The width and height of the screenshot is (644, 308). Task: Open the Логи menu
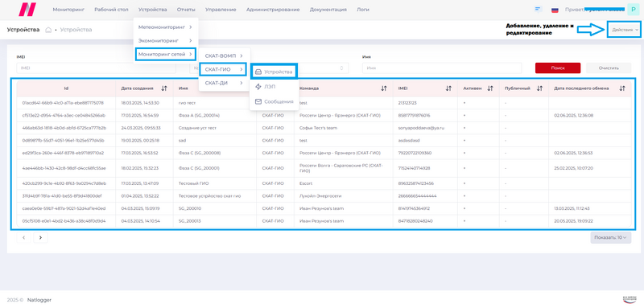(x=363, y=10)
